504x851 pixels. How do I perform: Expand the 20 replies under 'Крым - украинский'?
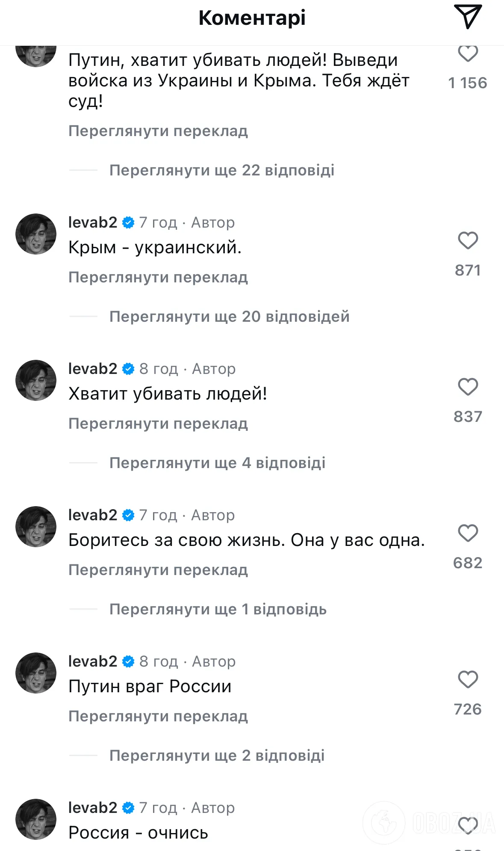(229, 317)
